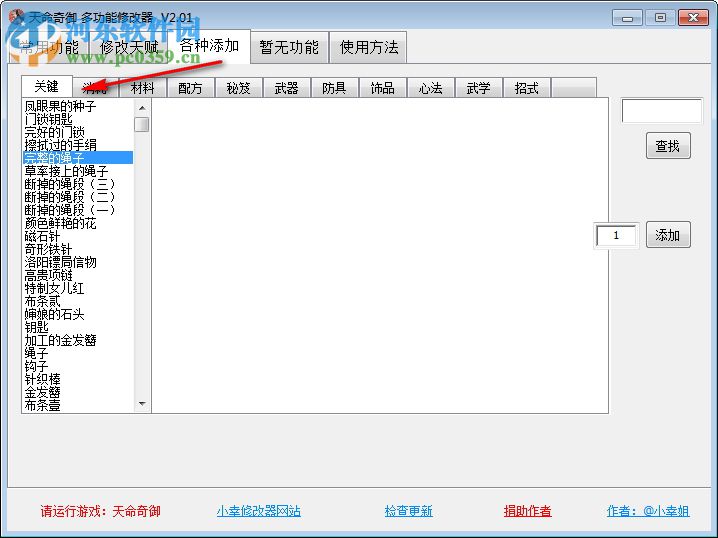Image resolution: width=718 pixels, height=538 pixels.
Task: Click the 查找 search button
Action: (x=668, y=146)
